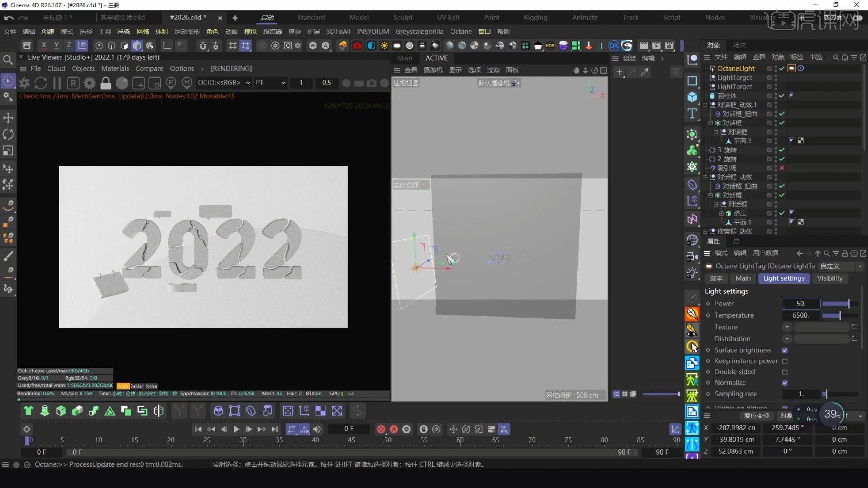This screenshot has height=488, width=868.
Task: Pause rendering in the Live Viewer
Action: pos(57,83)
